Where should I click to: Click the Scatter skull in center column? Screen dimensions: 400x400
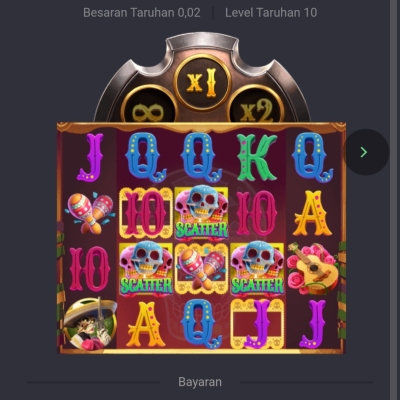click(201, 213)
